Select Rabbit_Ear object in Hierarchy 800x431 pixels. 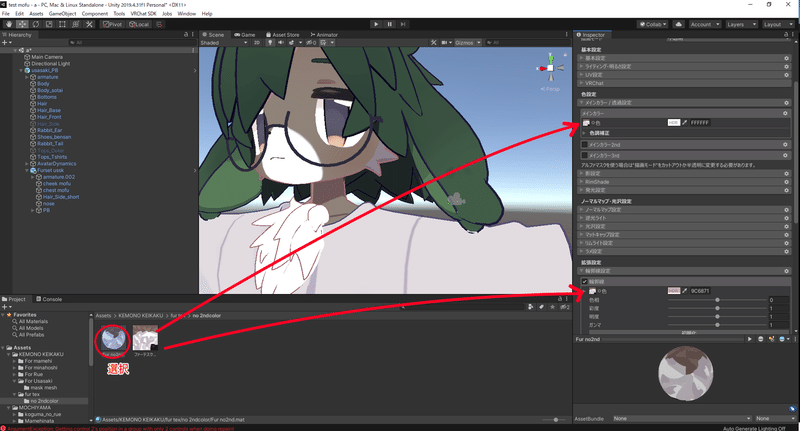point(50,130)
